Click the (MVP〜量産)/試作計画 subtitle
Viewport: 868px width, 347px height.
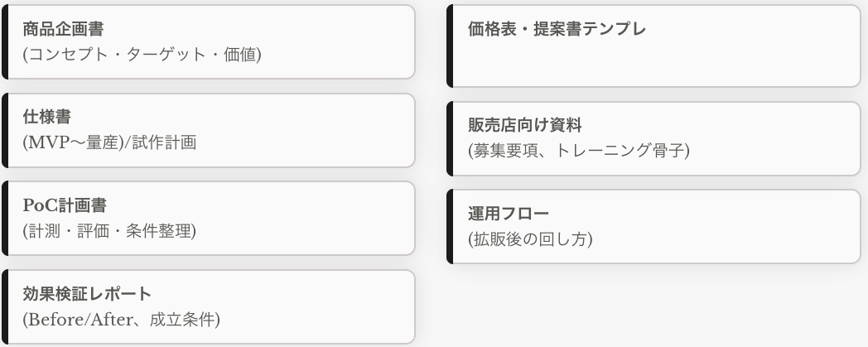coord(109,142)
